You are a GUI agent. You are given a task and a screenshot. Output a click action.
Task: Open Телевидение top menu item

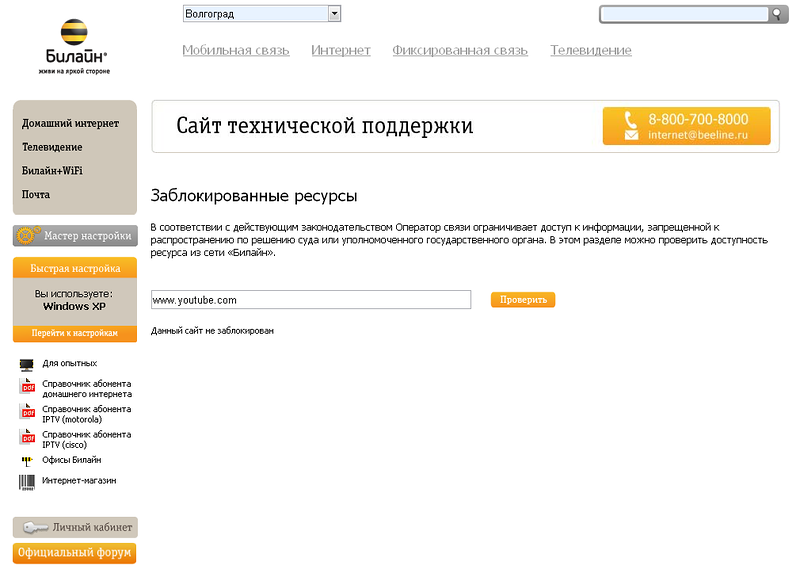pyautogui.click(x=591, y=50)
